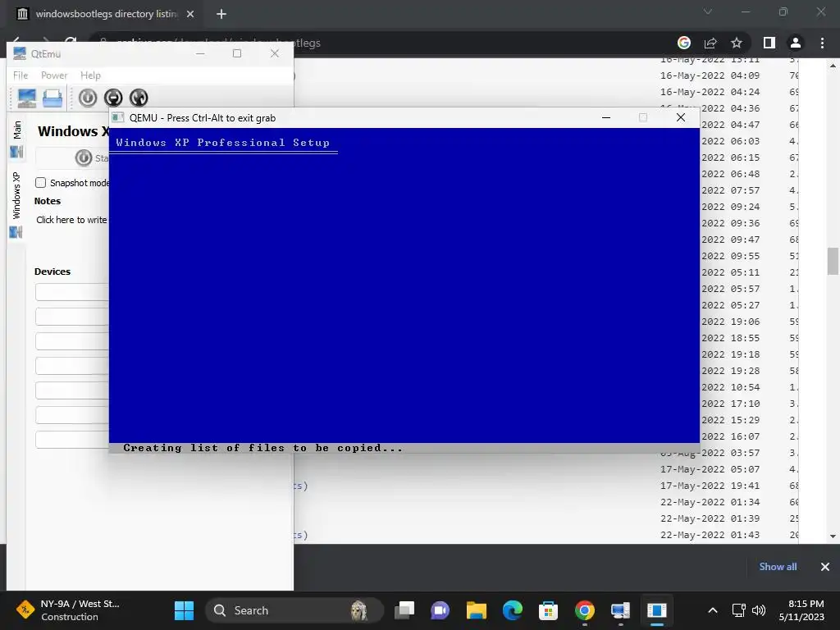Click the date 16-May-2022 04:09 entry
The width and height of the screenshot is (840, 630).
click(710, 75)
